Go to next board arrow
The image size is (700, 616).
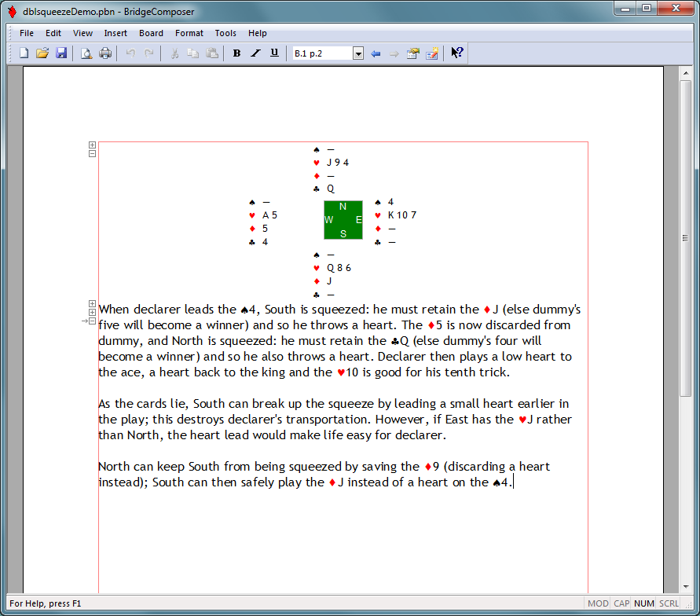click(x=394, y=53)
